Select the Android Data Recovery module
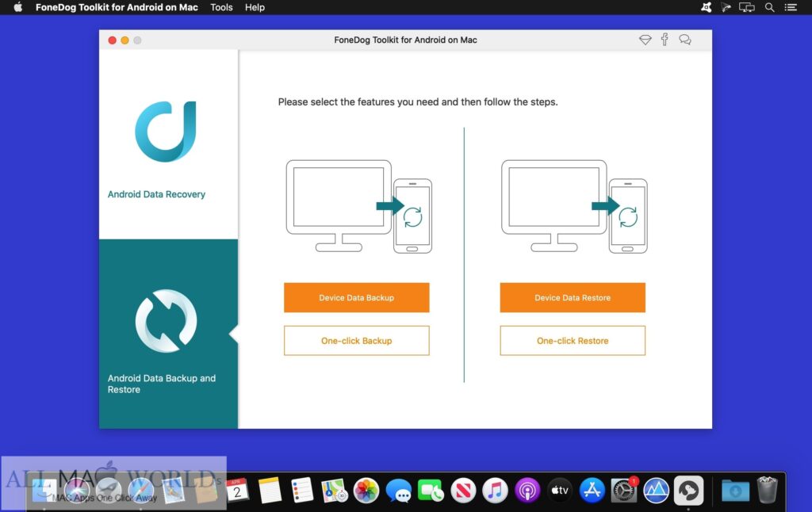 pyautogui.click(x=168, y=144)
